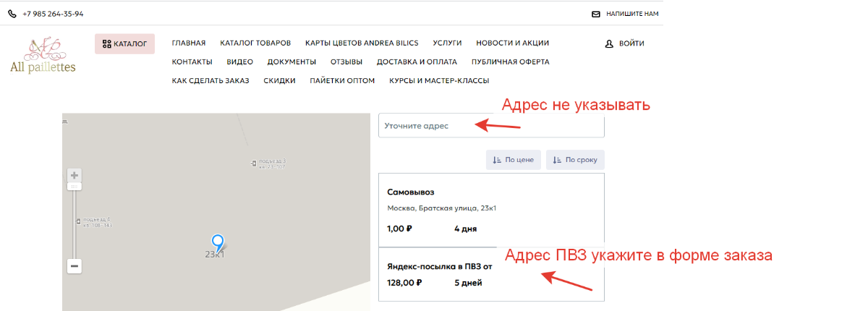Click the blue map pin at 23к1
The height and width of the screenshot is (311, 868).
[x=216, y=242]
